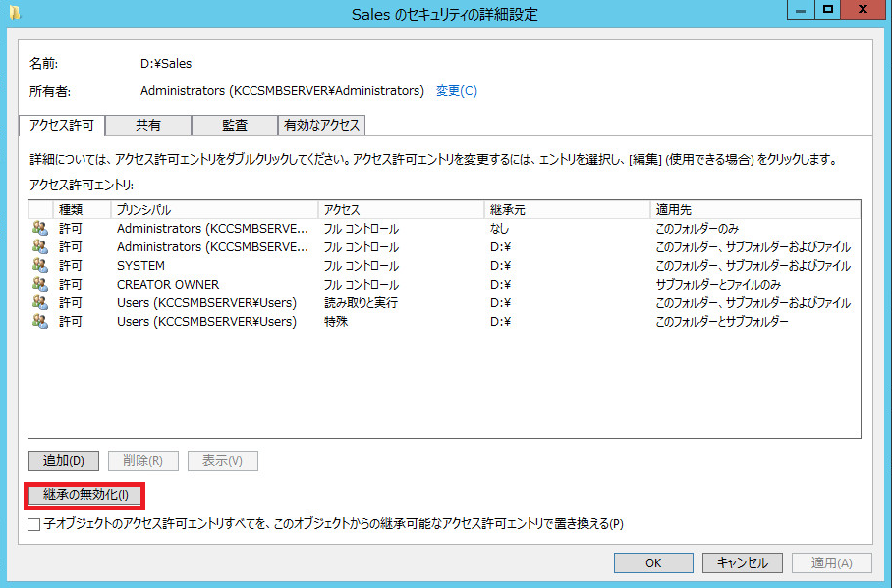Open the 監査 tab

pos(233,126)
